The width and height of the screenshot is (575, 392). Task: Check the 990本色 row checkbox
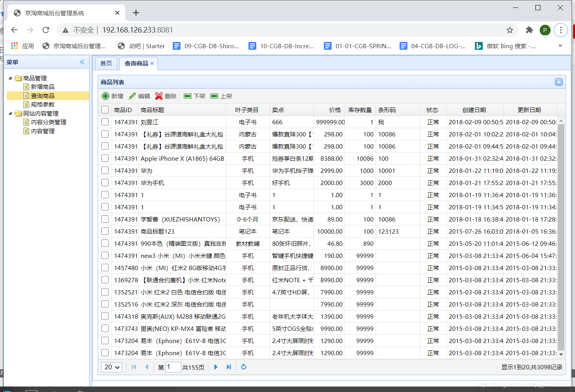[105, 243]
